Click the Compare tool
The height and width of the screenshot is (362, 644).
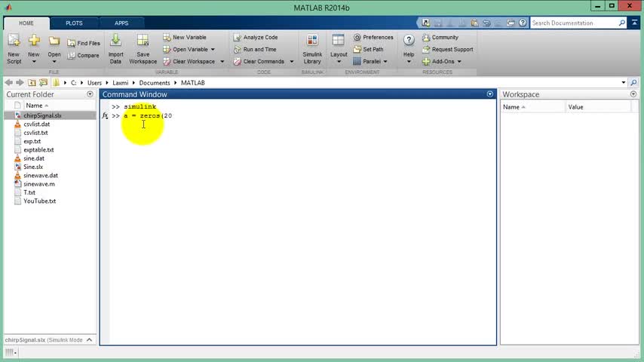[x=84, y=56]
